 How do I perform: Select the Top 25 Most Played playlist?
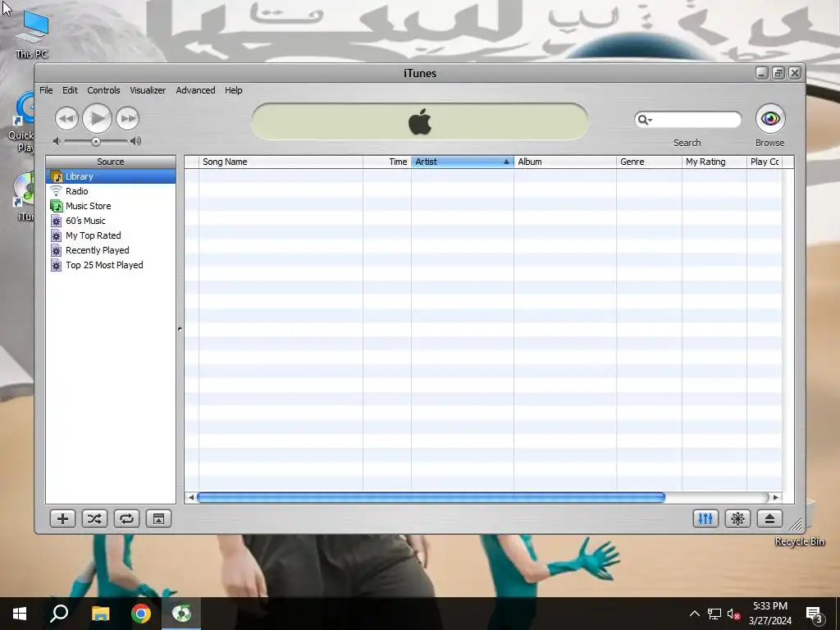point(111,265)
